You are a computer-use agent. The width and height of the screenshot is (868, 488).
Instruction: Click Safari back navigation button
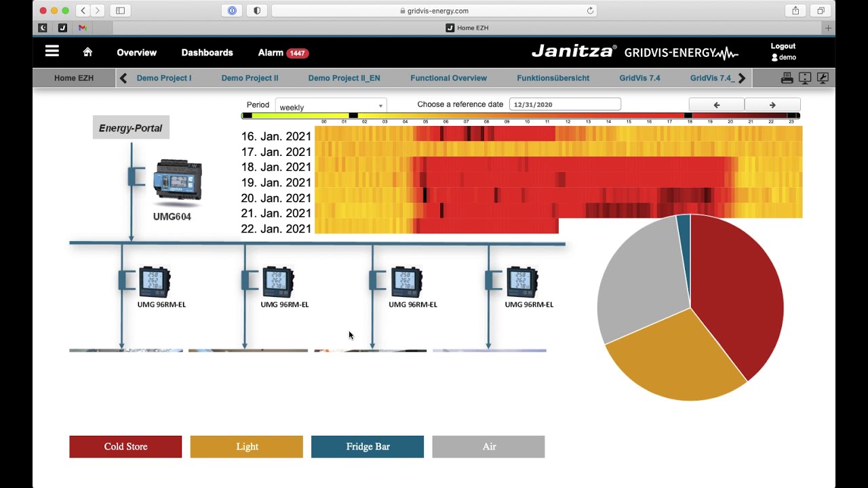83,11
